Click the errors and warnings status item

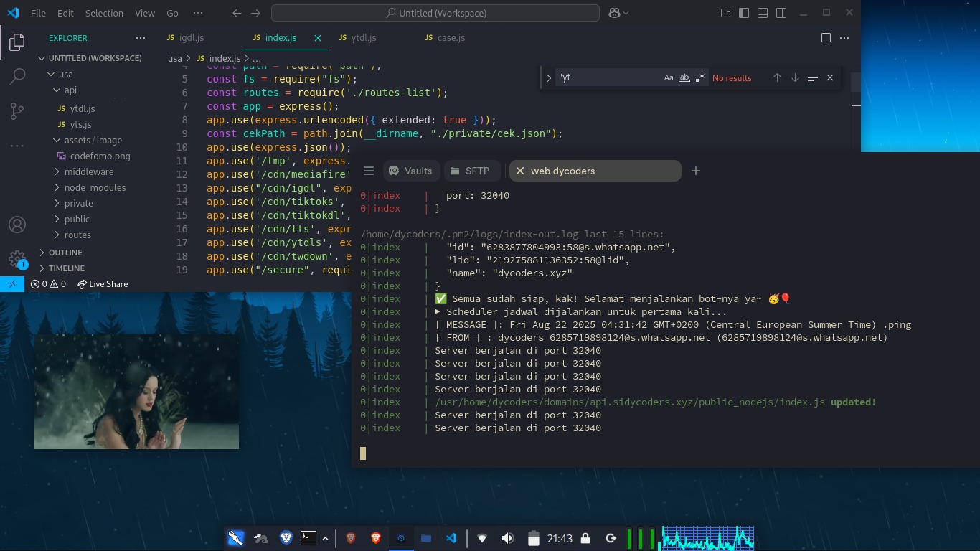coord(48,284)
